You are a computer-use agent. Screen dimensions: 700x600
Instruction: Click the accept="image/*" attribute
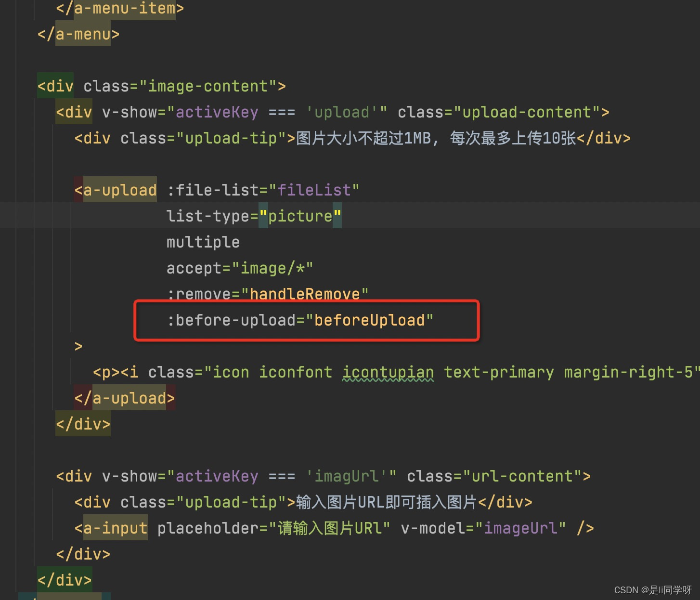click(240, 268)
